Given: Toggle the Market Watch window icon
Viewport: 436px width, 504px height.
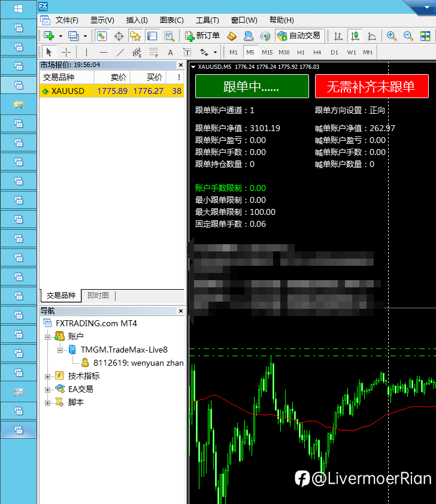Looking at the screenshot, I should click(102, 36).
